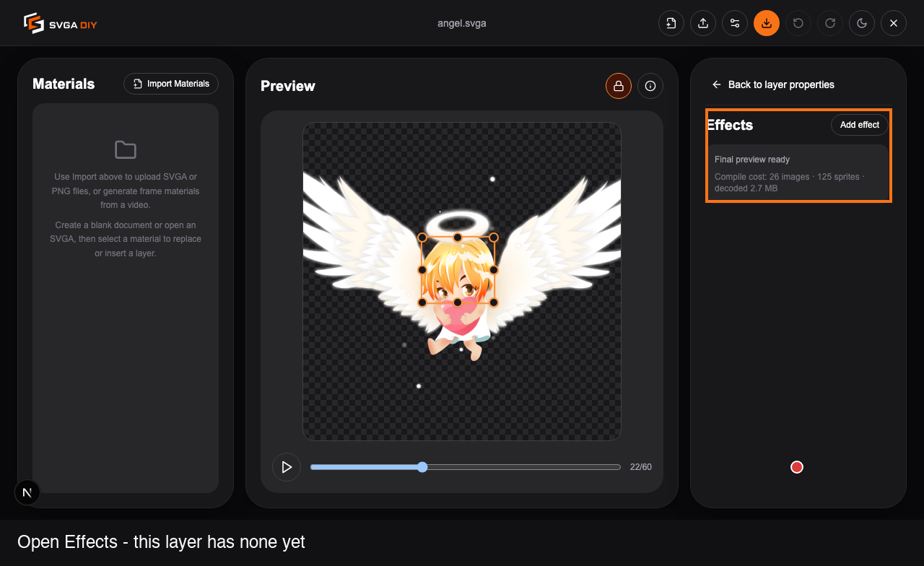Open the settings sliders icon
The image size is (924, 566).
click(x=735, y=23)
